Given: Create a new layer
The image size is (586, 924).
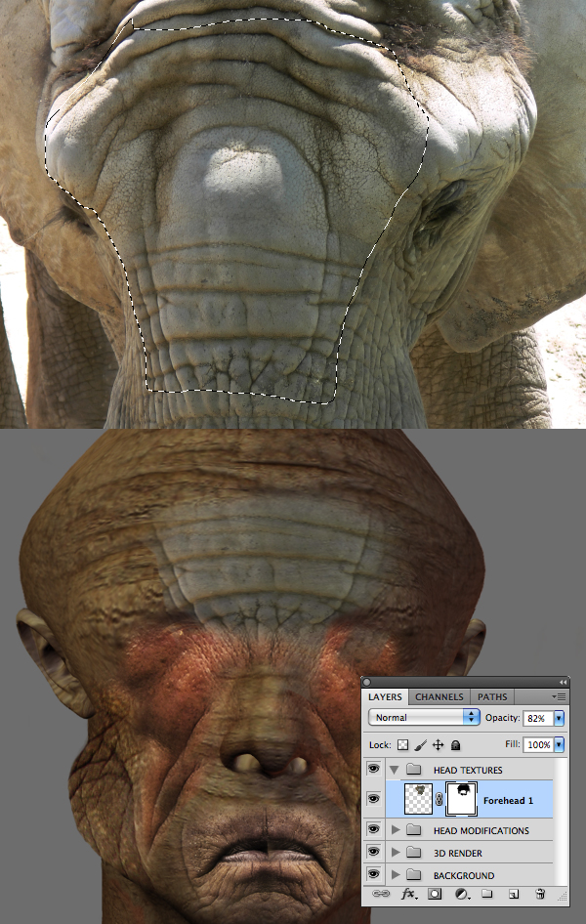Looking at the screenshot, I should pos(514,894).
